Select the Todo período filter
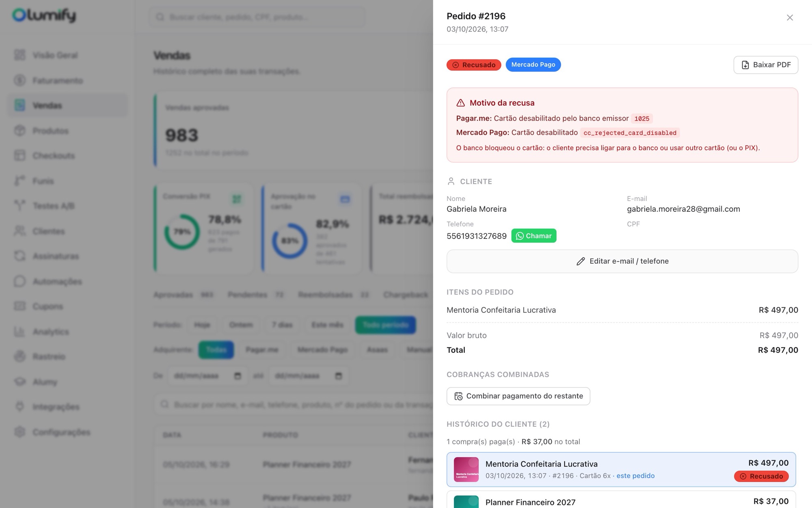Image resolution: width=812 pixels, height=508 pixels. pyautogui.click(x=385, y=325)
